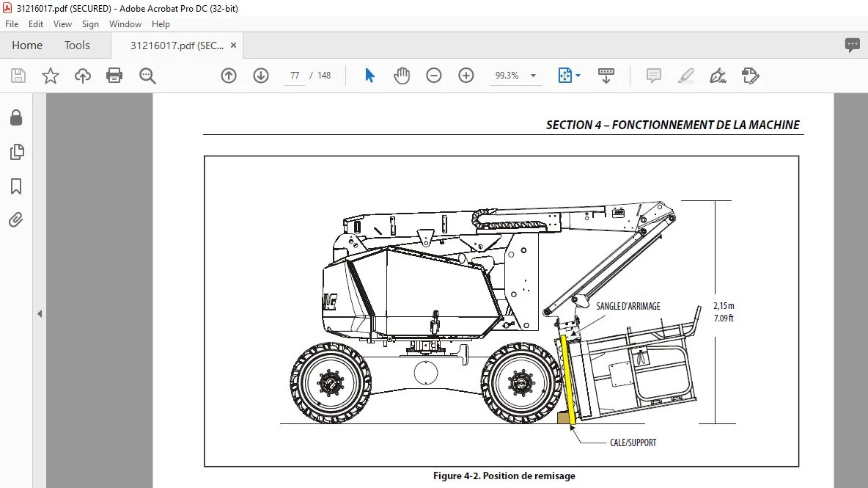Activate the Hand pan tool
The width and height of the screenshot is (868, 488).
coord(401,76)
